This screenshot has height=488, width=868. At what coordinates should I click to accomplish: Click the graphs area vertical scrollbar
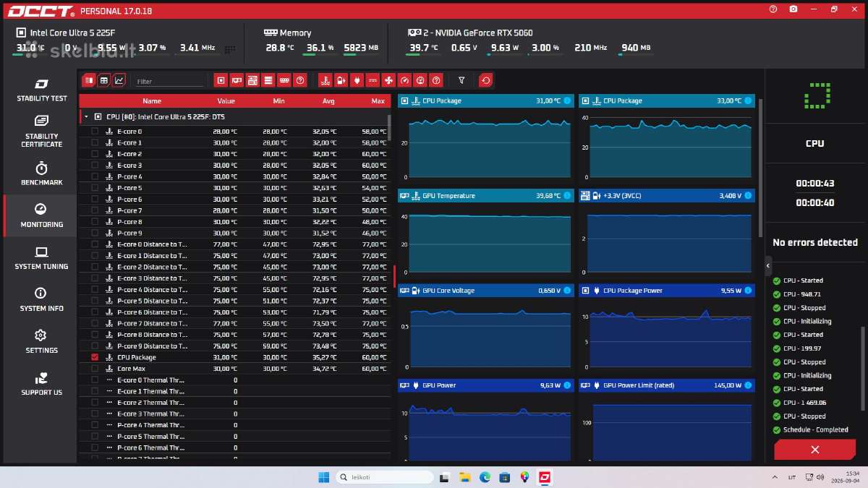[759, 168]
